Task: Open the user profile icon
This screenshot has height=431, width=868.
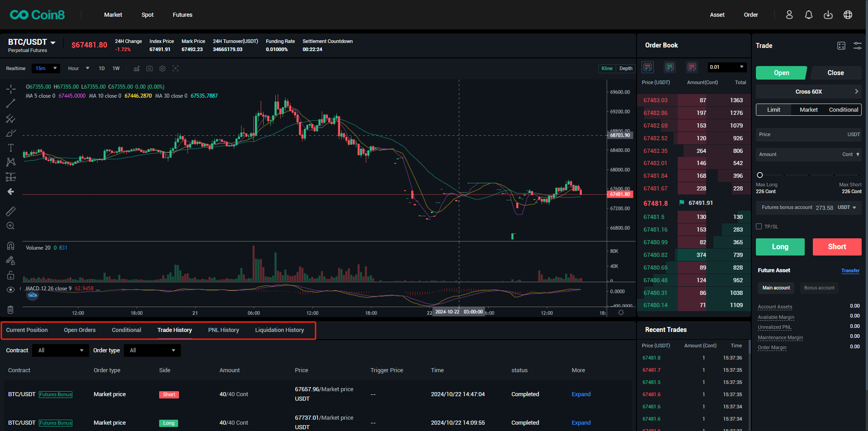Action: click(x=789, y=15)
